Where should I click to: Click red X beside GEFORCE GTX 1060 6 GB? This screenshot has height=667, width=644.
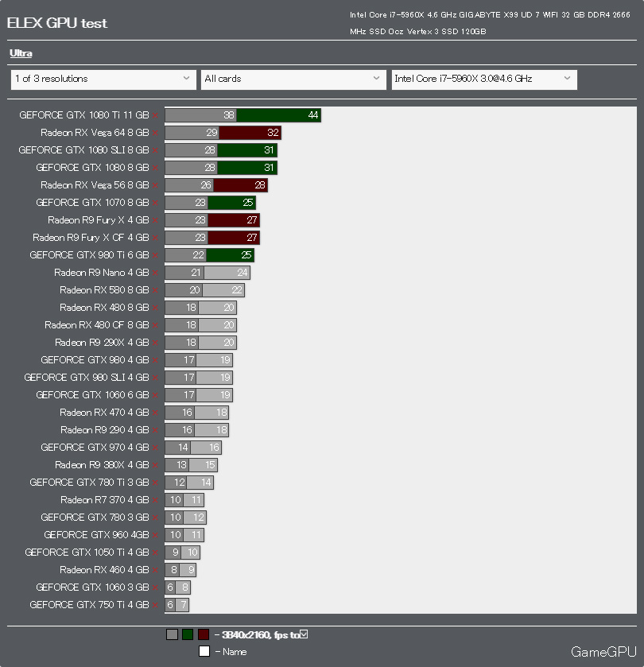[x=155, y=395]
